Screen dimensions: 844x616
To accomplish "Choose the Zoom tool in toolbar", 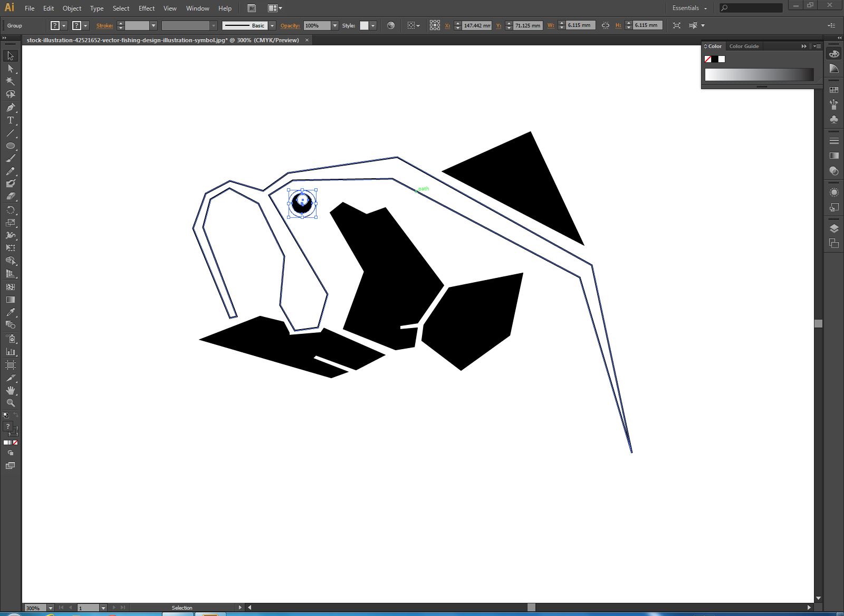I will click(x=10, y=403).
